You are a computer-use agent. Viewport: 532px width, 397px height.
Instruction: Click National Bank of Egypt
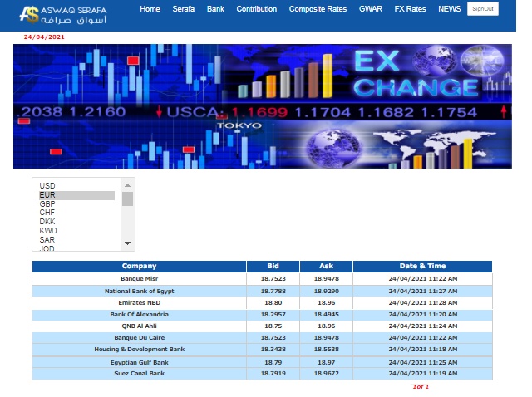[x=140, y=292]
